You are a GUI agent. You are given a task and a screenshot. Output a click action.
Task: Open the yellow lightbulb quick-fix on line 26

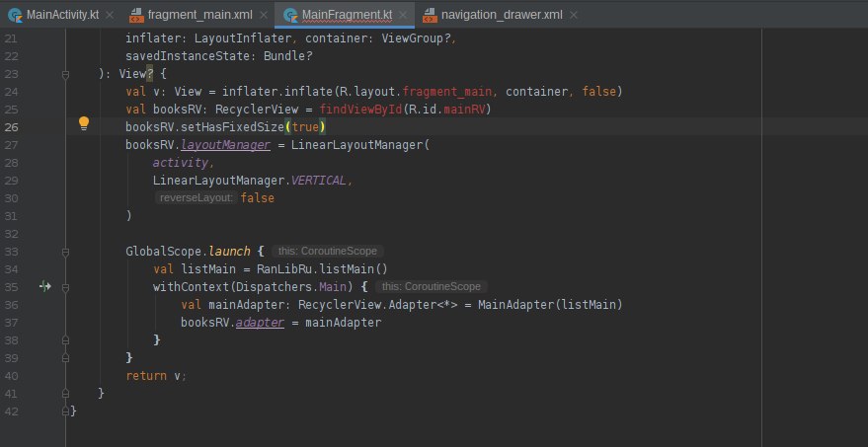tap(84, 122)
